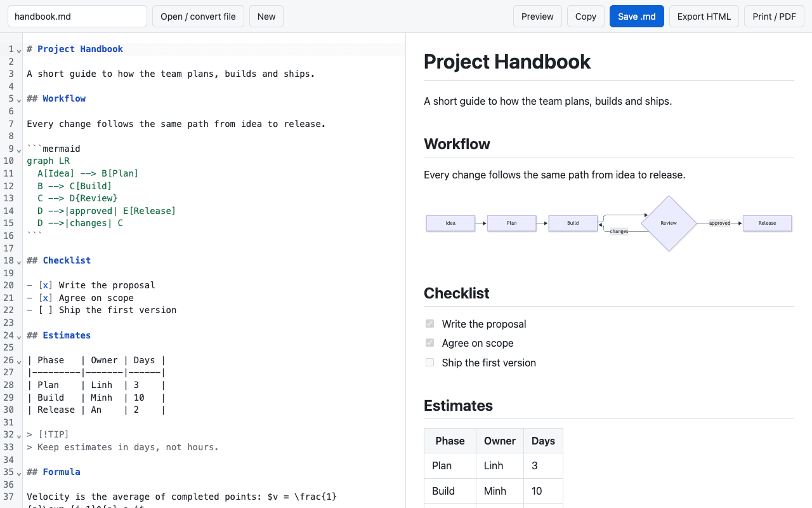Click the Plan node in the diagram
The image size is (812, 508).
(511, 223)
